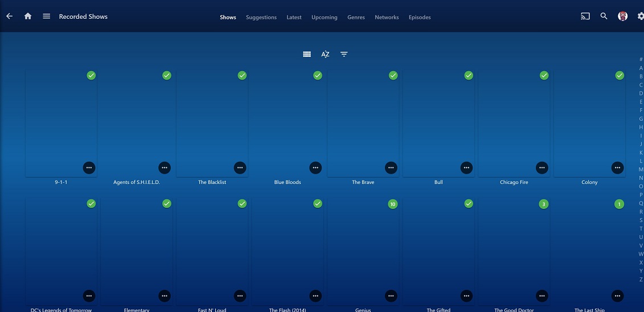Open the Chicago Fire show title link

pyautogui.click(x=514, y=182)
